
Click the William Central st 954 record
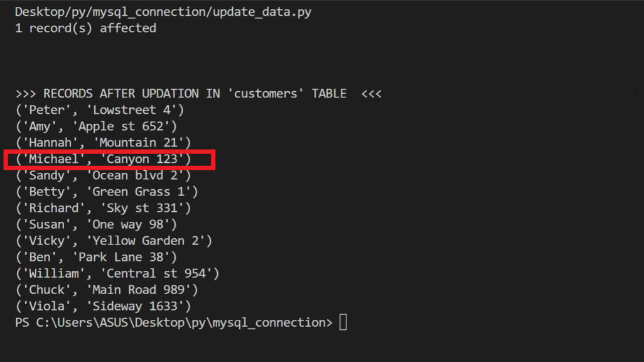[x=117, y=273]
